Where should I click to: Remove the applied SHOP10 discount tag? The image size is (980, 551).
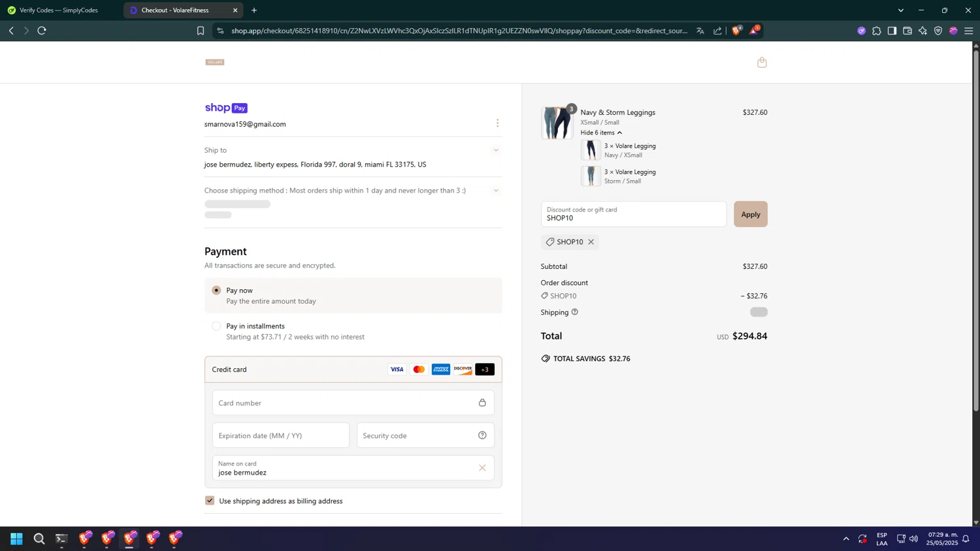(x=591, y=242)
